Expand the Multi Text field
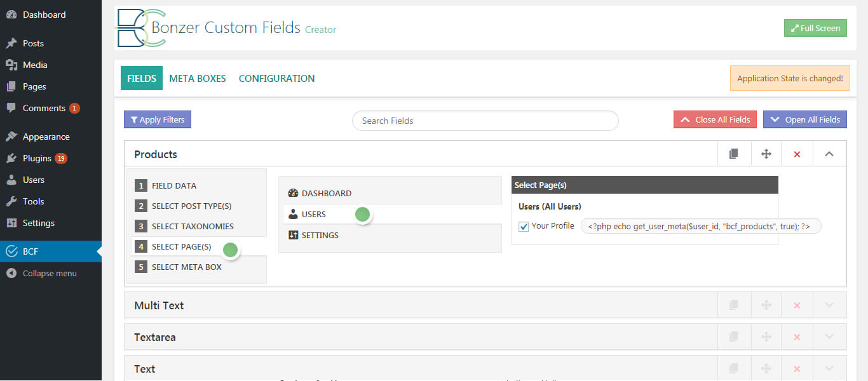868x381 pixels. click(829, 305)
